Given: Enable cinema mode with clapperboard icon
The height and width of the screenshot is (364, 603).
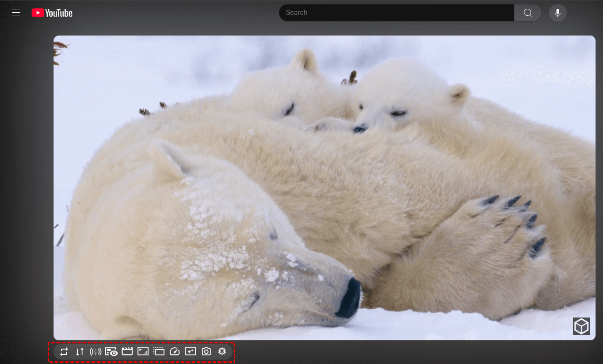Looking at the screenshot, I should 127,351.
